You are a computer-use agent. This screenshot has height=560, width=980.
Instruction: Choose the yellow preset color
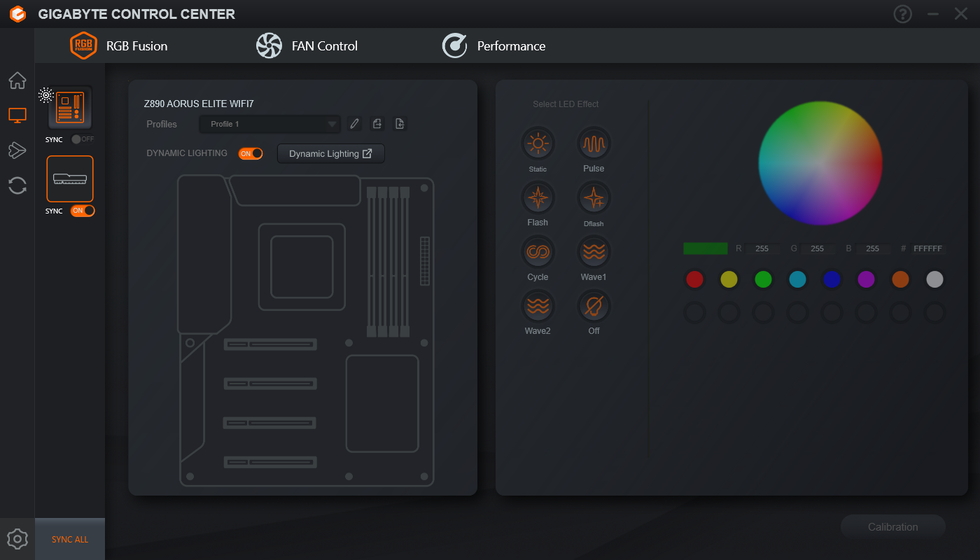[729, 279]
